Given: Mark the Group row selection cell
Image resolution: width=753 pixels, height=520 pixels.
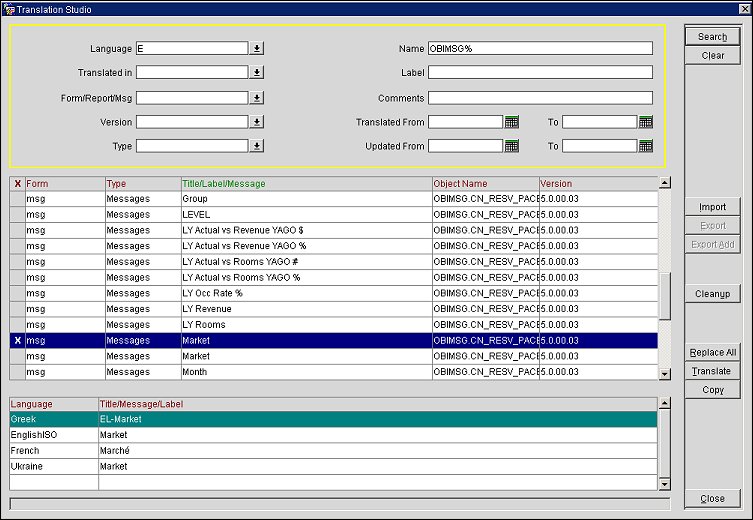Looking at the screenshot, I should tap(17, 199).
